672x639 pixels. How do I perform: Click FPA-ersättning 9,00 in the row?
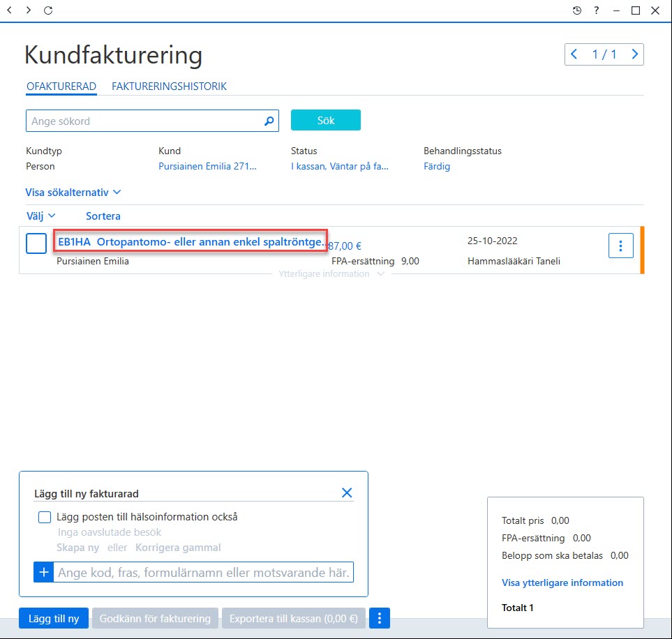(375, 261)
